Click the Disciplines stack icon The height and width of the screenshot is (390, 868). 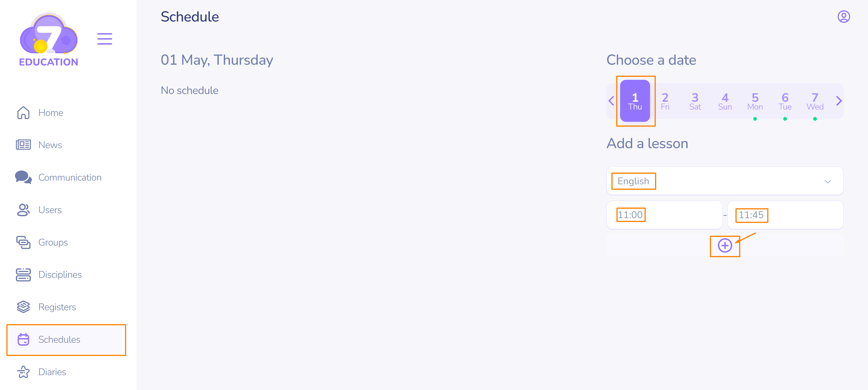(x=23, y=275)
